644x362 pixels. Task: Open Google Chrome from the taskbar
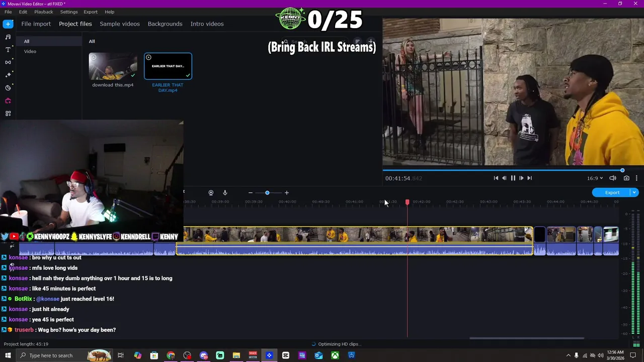click(x=171, y=355)
